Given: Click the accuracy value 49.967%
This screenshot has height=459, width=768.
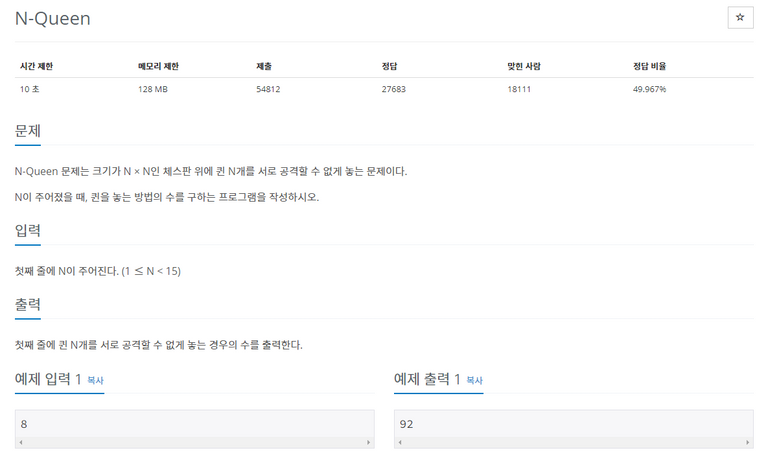Looking at the screenshot, I should (x=649, y=89).
